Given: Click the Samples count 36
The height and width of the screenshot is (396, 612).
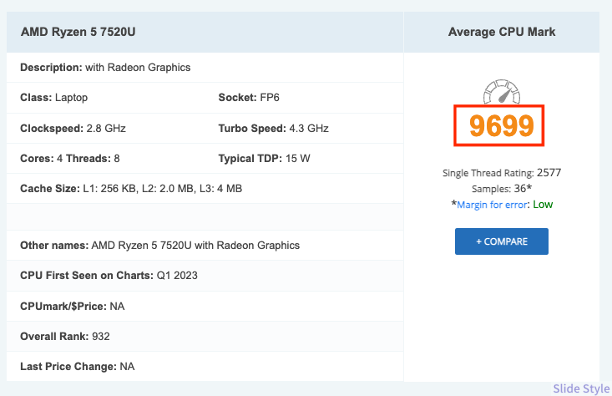Looking at the screenshot, I should click(520, 188).
